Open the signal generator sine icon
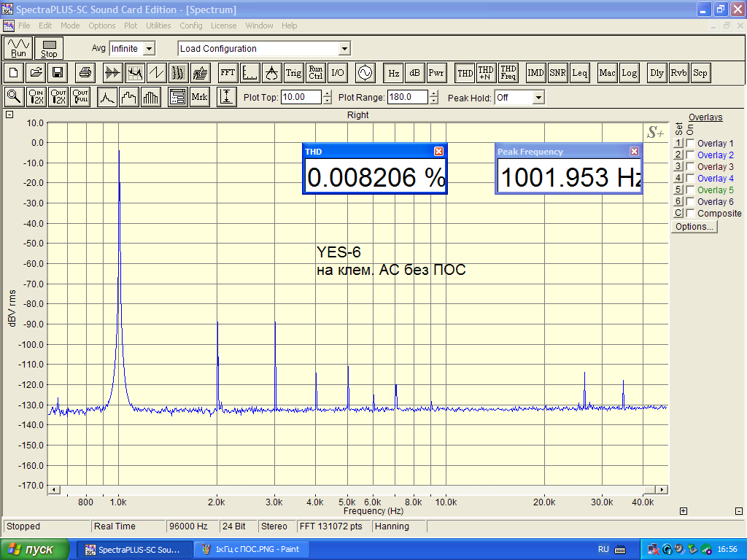Screen dimensions: 747x560 tap(365, 73)
